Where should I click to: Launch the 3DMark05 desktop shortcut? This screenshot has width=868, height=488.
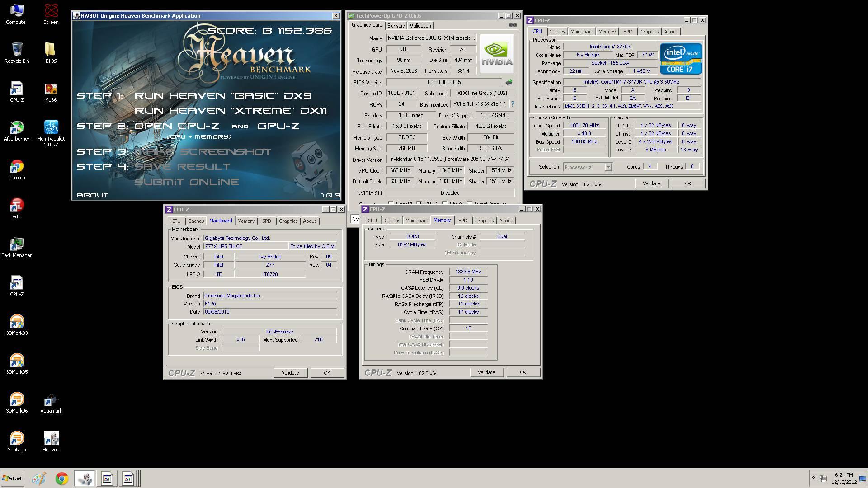point(16,364)
